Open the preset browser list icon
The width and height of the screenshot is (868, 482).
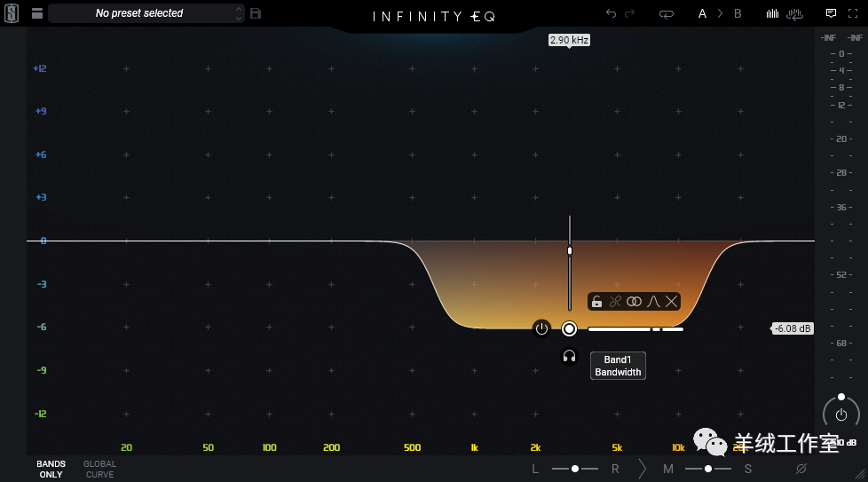36,13
